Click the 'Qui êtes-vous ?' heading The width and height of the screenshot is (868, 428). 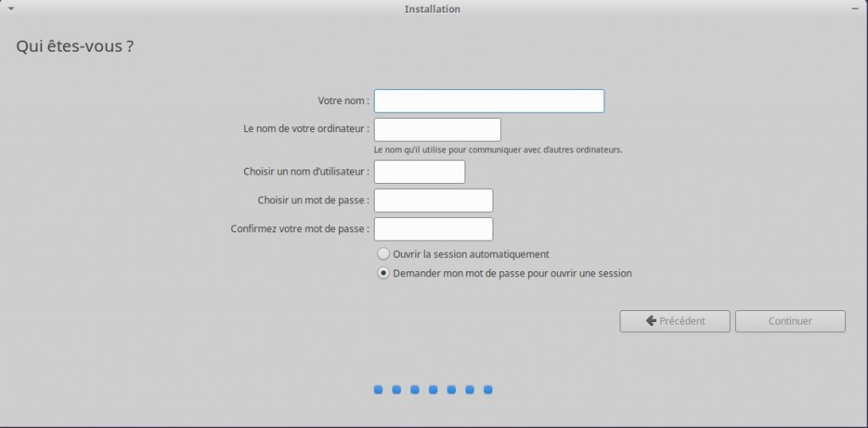(x=75, y=46)
